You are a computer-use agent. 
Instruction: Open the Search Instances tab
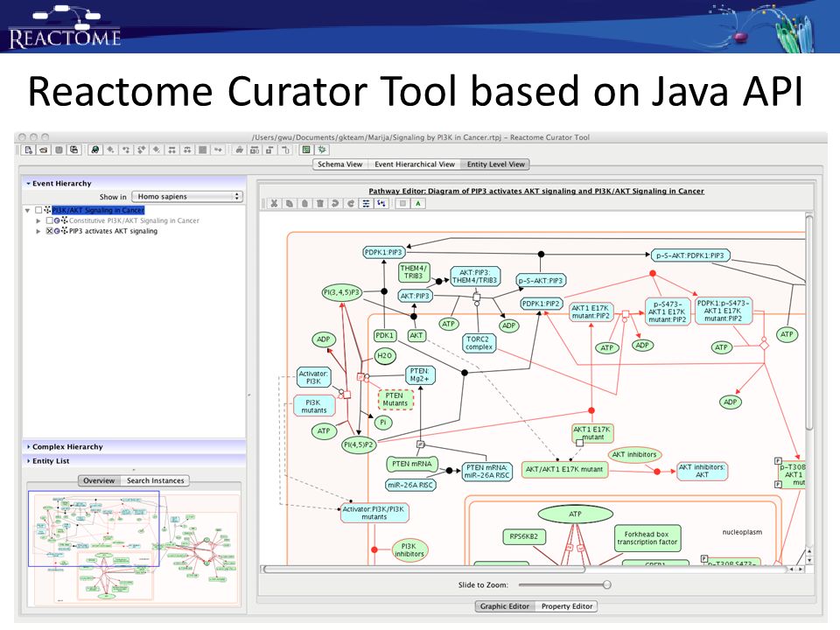156,480
